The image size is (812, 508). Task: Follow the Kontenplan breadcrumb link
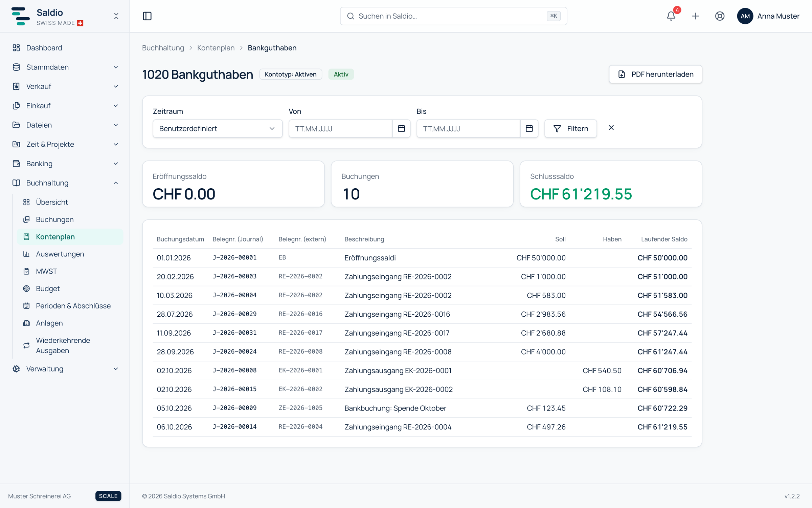[216, 48]
